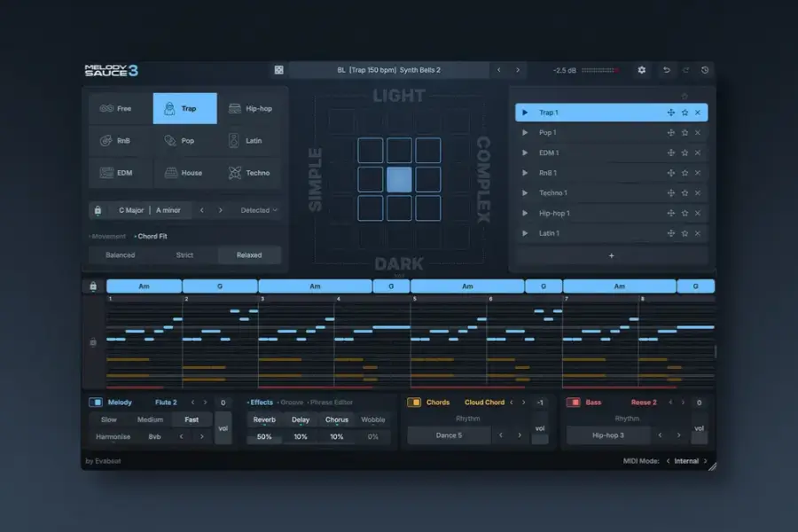Play the Techno 1 melody
This screenshot has height=532, width=798.
[525, 193]
